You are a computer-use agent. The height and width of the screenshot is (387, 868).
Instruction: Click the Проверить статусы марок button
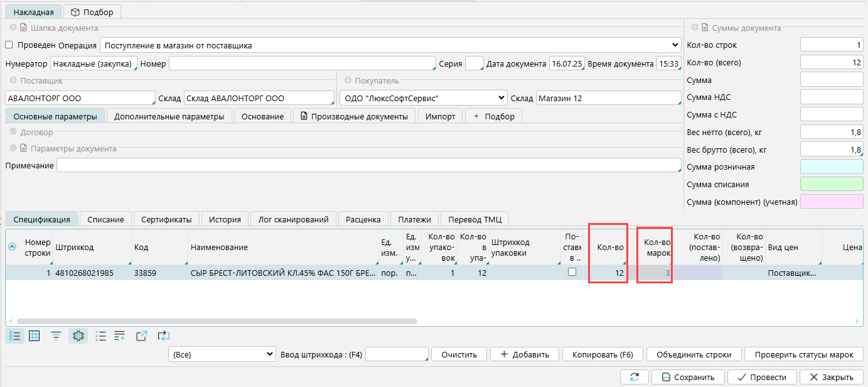[803, 354]
